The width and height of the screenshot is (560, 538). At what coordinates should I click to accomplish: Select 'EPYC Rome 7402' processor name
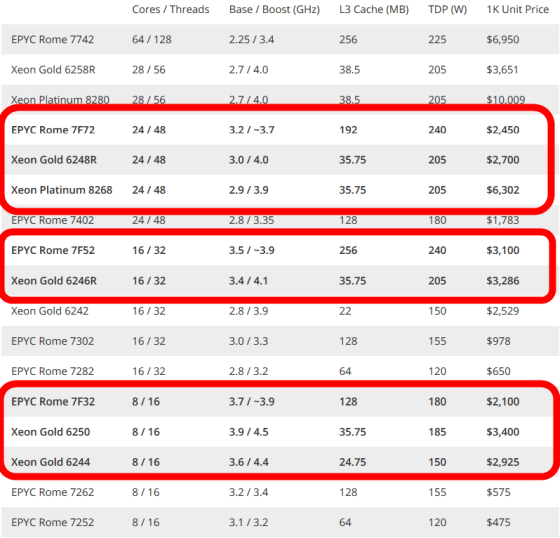tap(52, 220)
